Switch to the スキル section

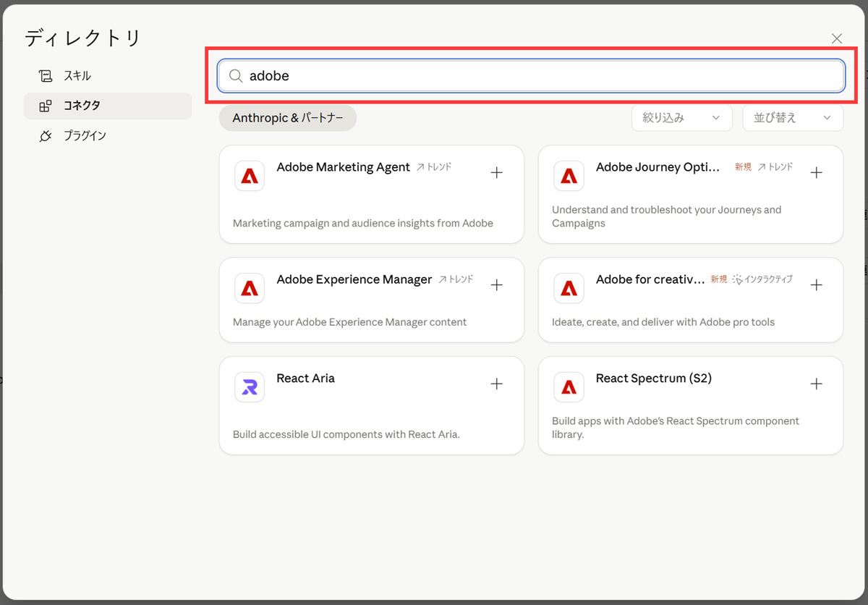tap(108, 76)
